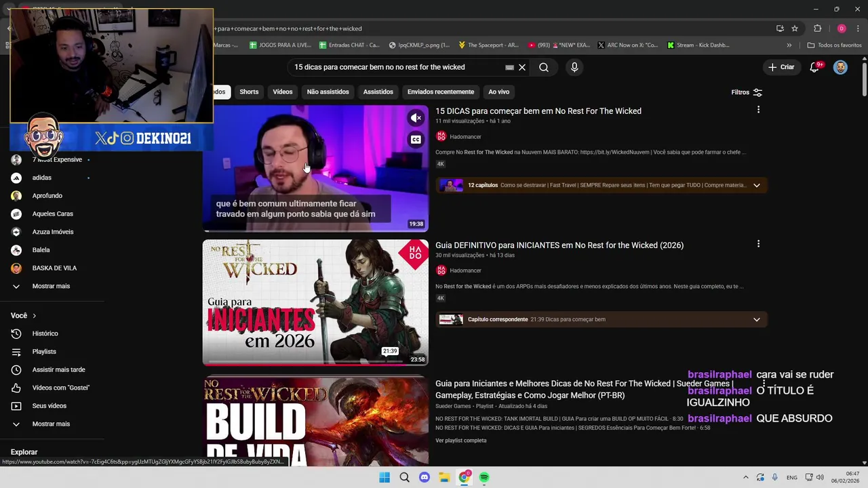Open more options for Guia DEFINITIVO video
The height and width of the screenshot is (488, 868).
[758, 244]
